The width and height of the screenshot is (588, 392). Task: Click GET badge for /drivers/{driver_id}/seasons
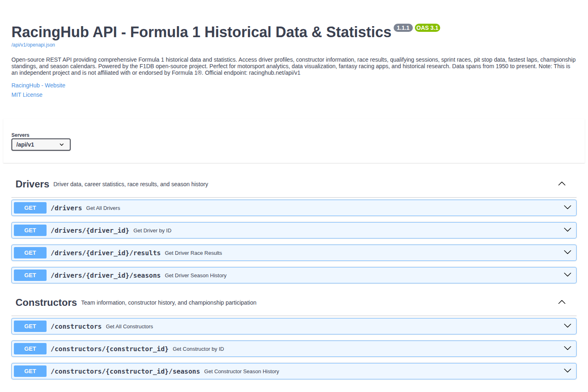tap(30, 275)
